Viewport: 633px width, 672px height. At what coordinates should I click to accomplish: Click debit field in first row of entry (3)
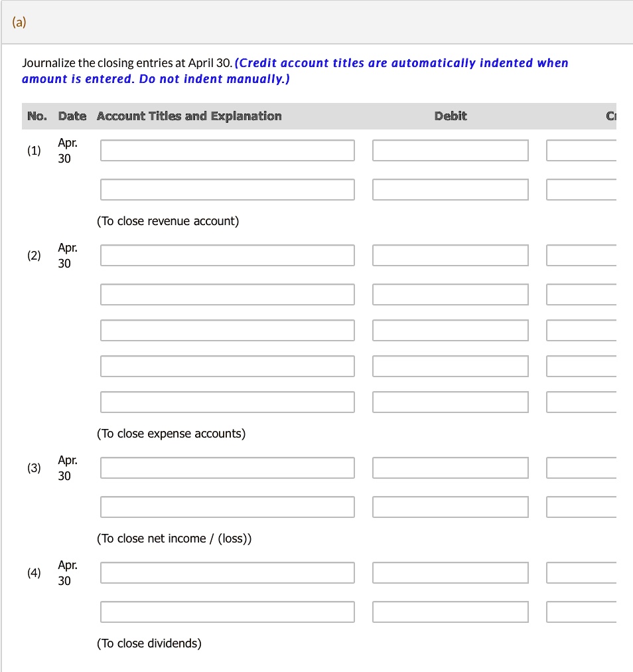point(450,468)
